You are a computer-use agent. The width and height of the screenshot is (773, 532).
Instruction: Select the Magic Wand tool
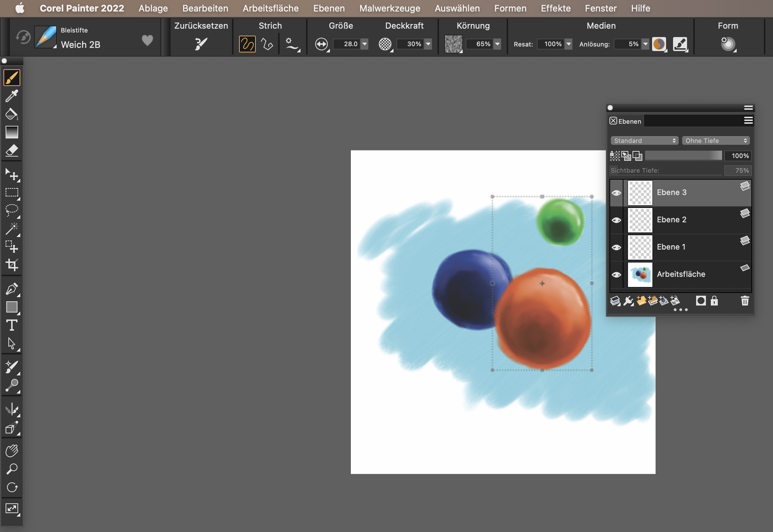12,229
